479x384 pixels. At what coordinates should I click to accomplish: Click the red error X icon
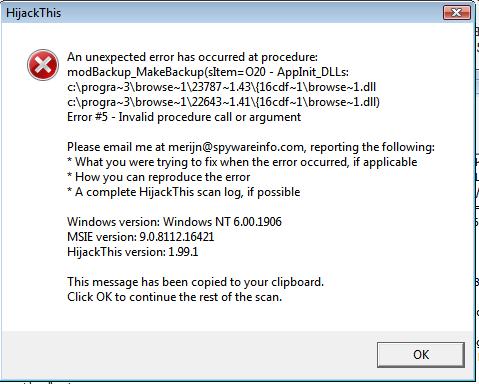click(x=43, y=65)
